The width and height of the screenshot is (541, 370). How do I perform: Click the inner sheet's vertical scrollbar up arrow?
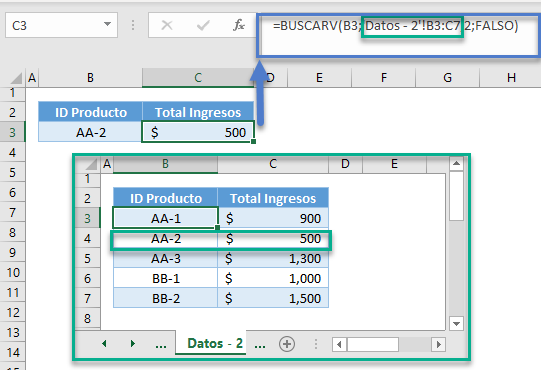tap(456, 163)
